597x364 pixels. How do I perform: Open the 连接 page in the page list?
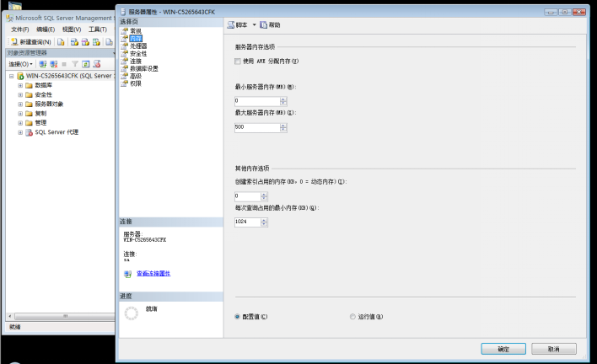point(136,61)
